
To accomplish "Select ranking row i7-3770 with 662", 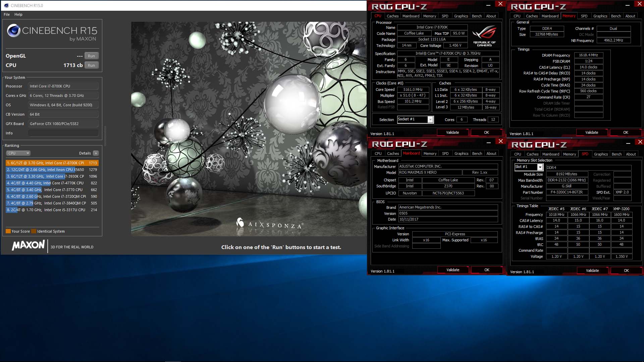I will pyautogui.click(x=52, y=190).
